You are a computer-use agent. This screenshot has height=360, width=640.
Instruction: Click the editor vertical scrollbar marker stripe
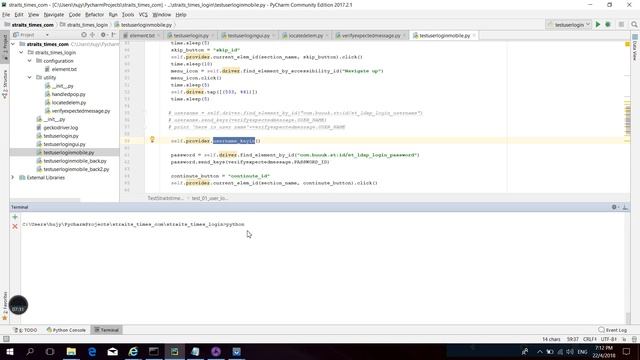pyautogui.click(x=627, y=118)
